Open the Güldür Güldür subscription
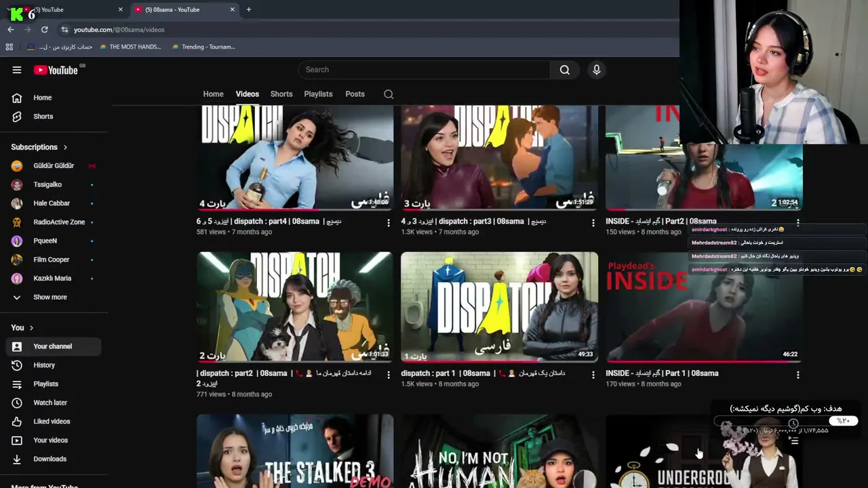This screenshot has width=868, height=488. [54, 165]
